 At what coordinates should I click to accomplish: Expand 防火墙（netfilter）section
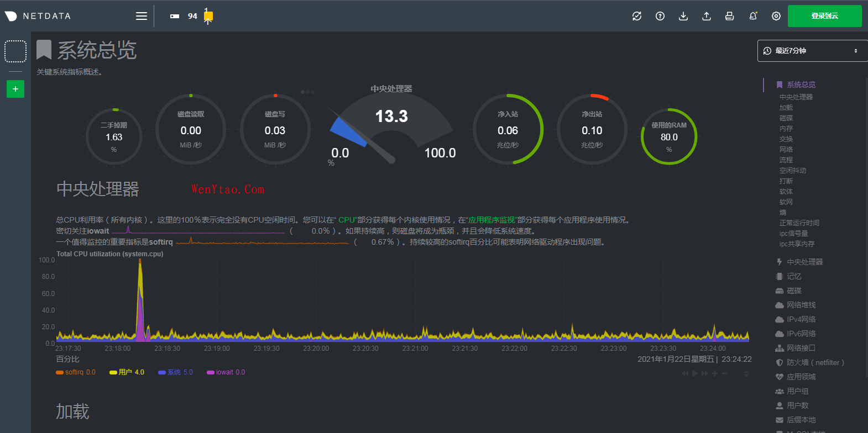click(x=810, y=362)
